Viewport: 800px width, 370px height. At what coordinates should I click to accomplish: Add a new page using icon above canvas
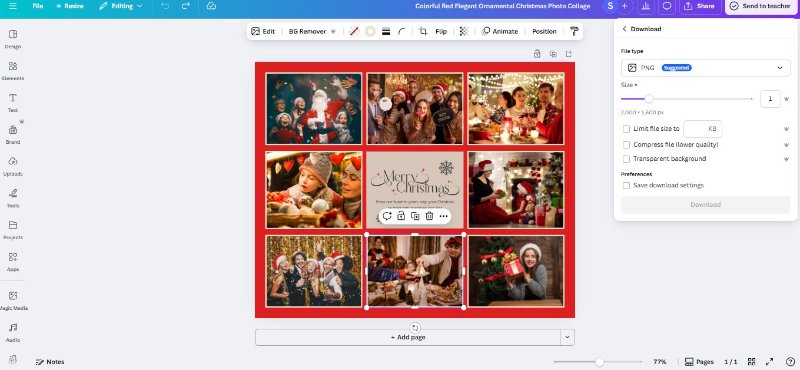click(x=569, y=54)
